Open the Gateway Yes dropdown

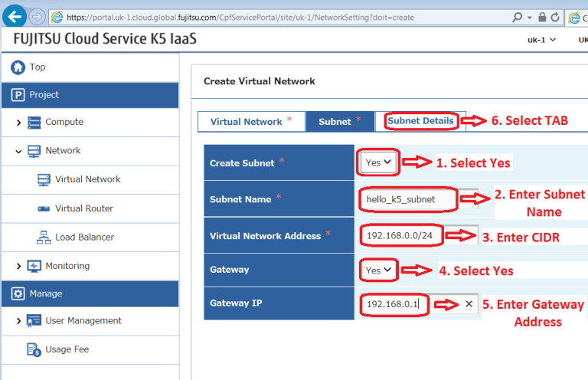[378, 270]
